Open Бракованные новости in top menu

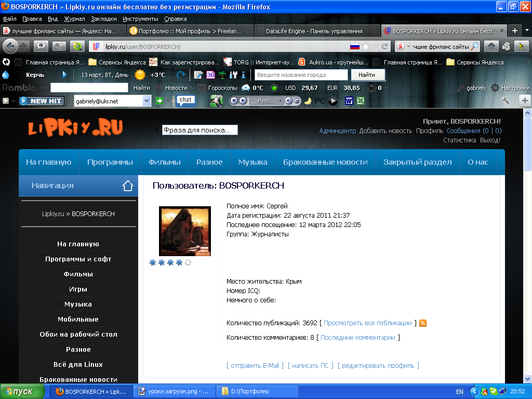pyautogui.click(x=325, y=162)
